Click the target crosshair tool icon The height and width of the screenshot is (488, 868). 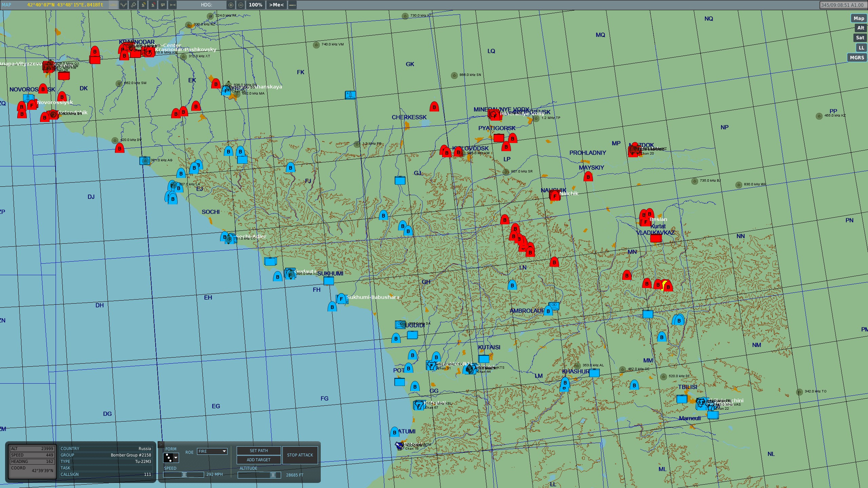[133, 5]
